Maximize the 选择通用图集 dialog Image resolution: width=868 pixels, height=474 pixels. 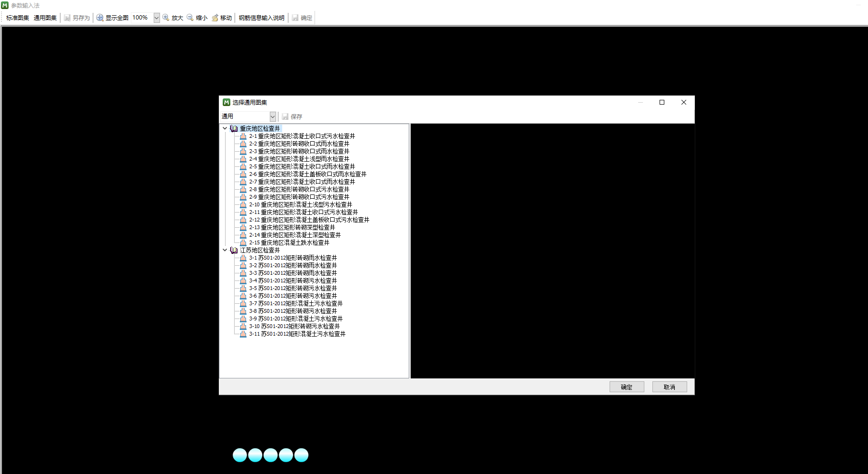pos(662,102)
